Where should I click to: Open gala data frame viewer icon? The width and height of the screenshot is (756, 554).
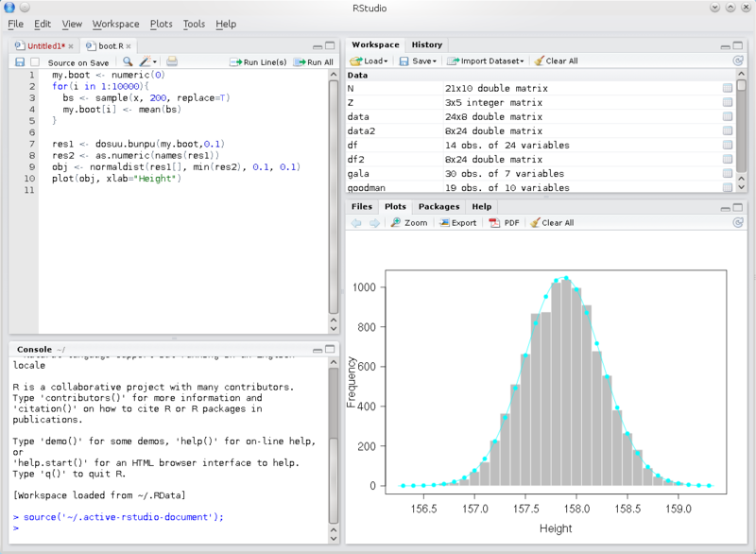(728, 174)
